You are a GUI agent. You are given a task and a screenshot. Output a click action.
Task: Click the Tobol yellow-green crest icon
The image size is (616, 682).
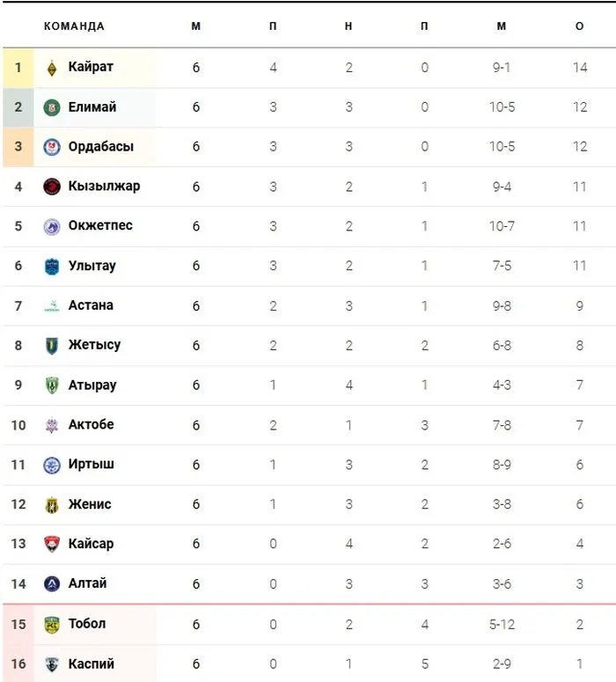pyautogui.click(x=52, y=624)
